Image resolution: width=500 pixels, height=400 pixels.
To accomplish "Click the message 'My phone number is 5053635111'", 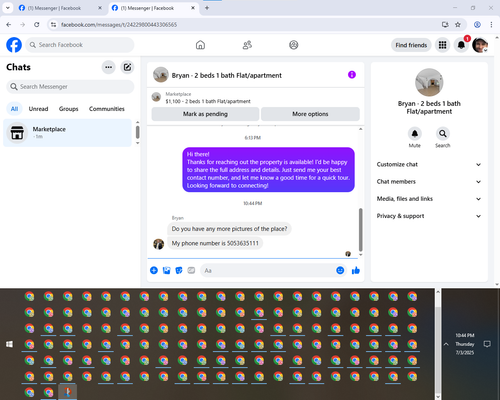I will click(x=215, y=243).
